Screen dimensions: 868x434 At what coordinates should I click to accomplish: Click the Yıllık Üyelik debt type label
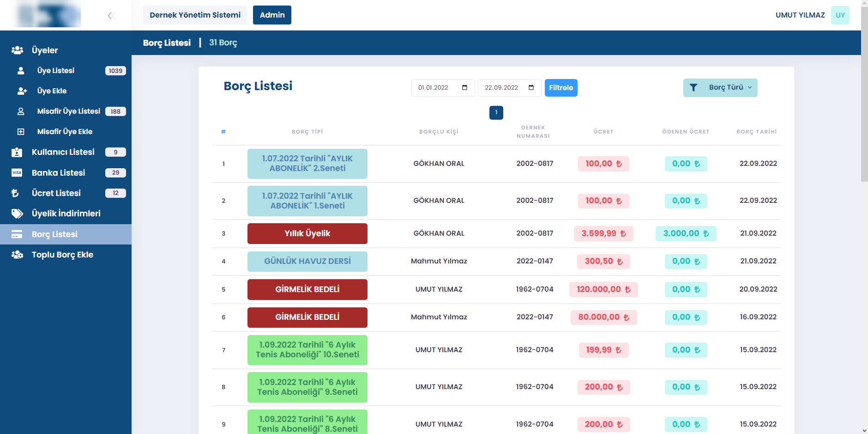[x=307, y=233]
